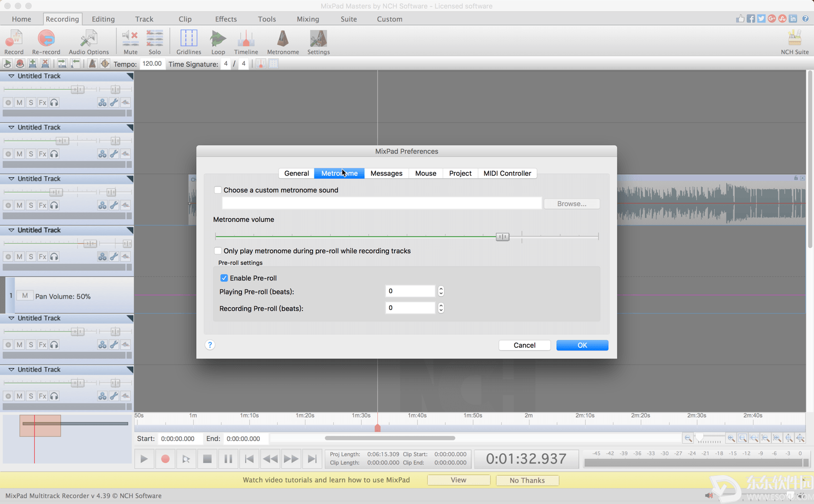Click the thumbs up like icon

pyautogui.click(x=740, y=19)
